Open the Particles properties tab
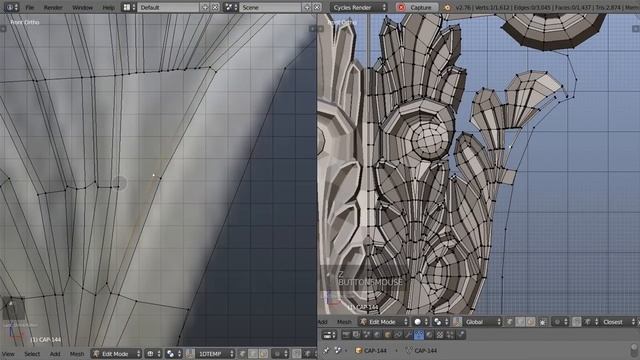Screen dimensions: 640x360 coord(450,335)
